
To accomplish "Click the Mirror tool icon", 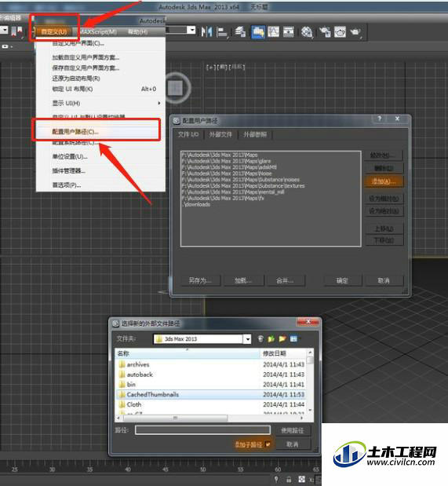I will coord(206,32).
